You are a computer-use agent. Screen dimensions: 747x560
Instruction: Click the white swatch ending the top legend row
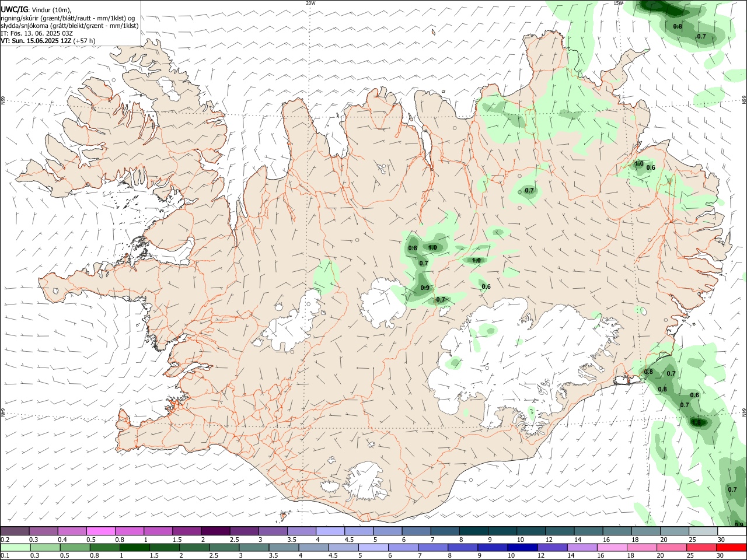pyautogui.click(x=732, y=531)
